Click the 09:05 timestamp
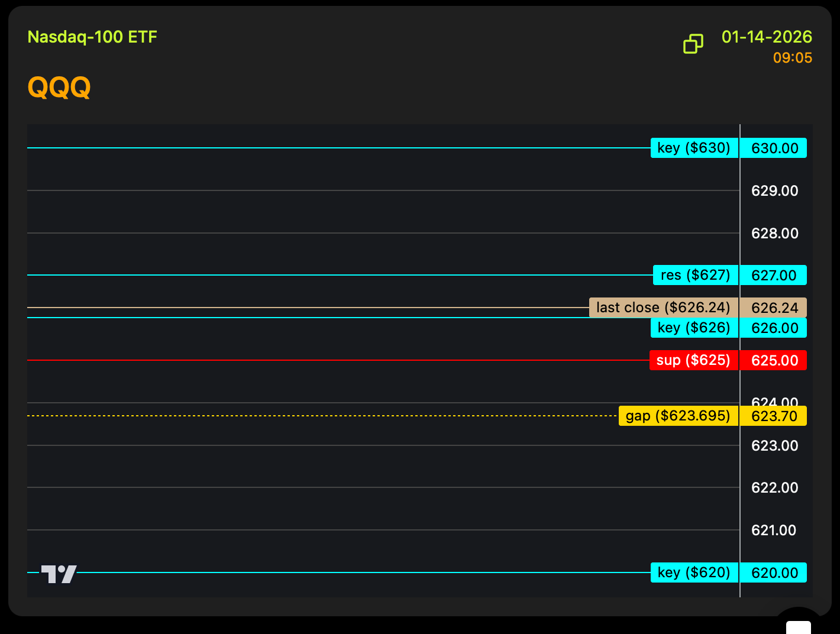 [x=792, y=58]
